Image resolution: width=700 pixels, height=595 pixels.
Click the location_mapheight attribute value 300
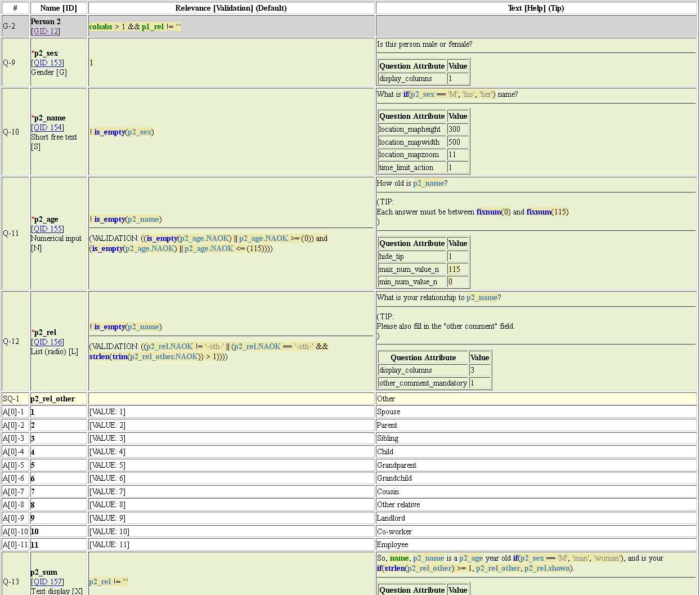point(454,129)
